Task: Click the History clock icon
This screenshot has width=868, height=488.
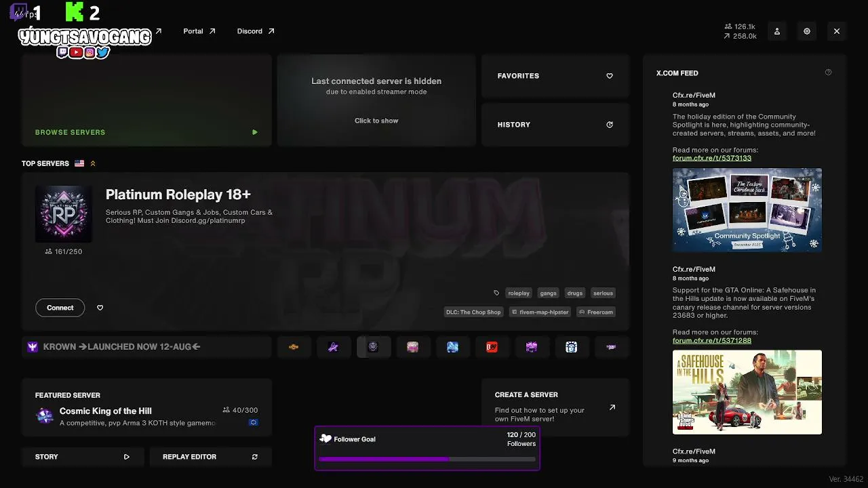Action: click(610, 125)
